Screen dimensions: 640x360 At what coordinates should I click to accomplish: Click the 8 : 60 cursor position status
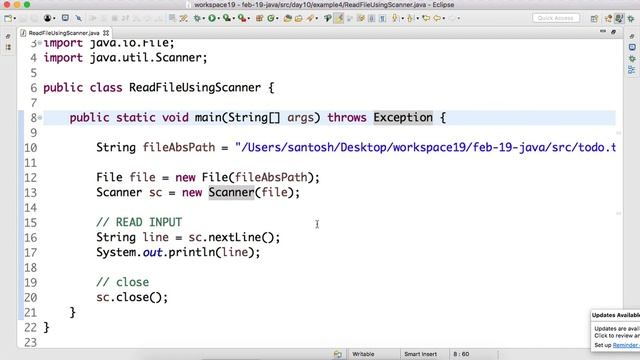click(461, 354)
